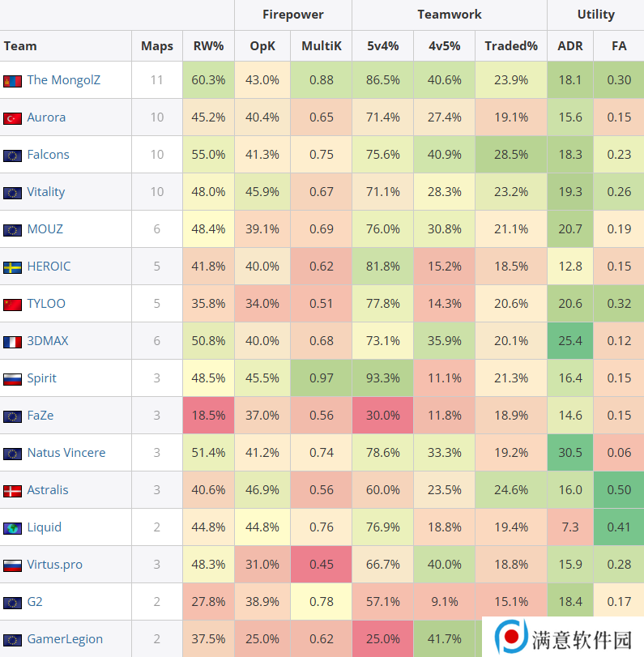Open the Natus Vincere team link
This screenshot has width=644, height=657.
66,453
